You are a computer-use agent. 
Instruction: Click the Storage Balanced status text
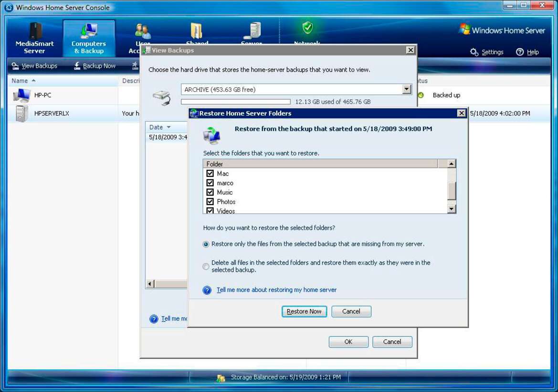286,377
